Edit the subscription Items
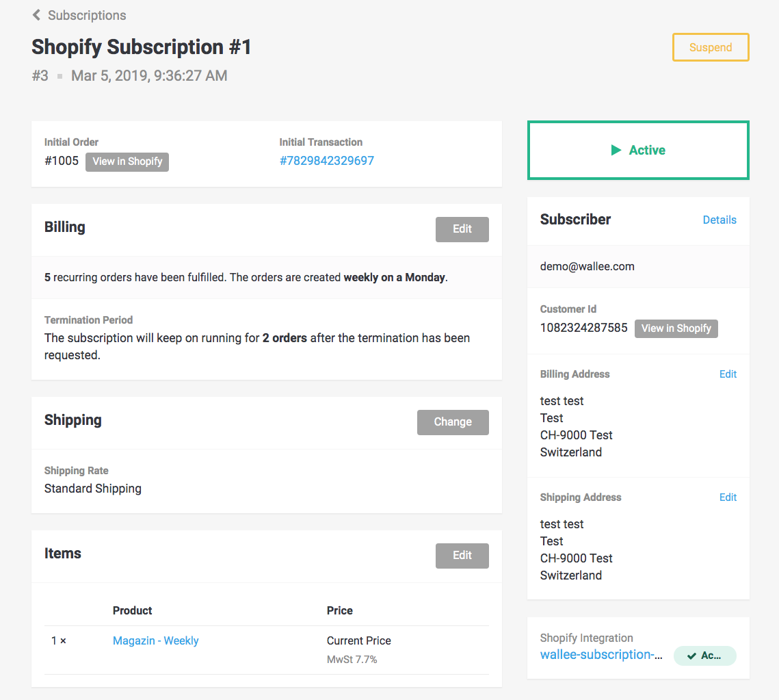Image resolution: width=779 pixels, height=700 pixels. (x=462, y=556)
